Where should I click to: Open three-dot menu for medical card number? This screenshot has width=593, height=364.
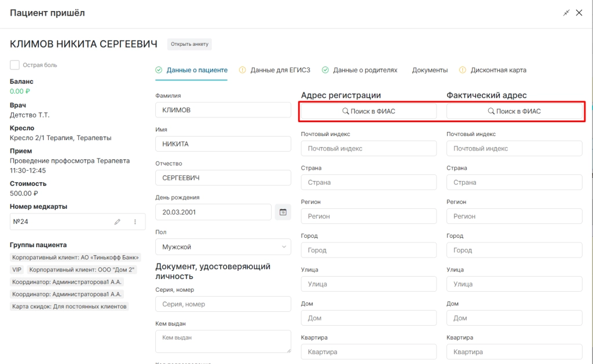(135, 222)
